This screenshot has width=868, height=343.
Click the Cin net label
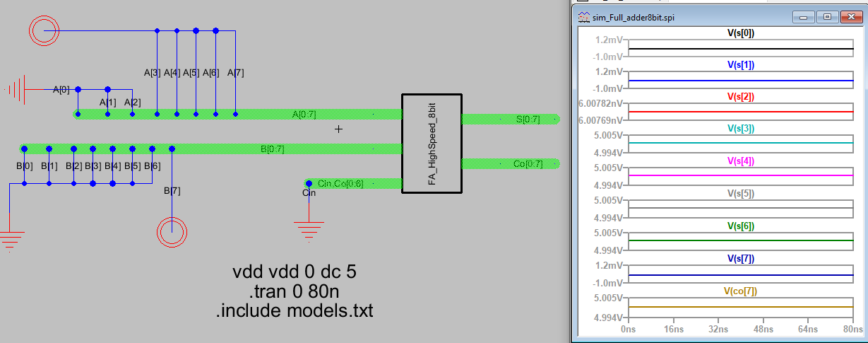pos(309,193)
